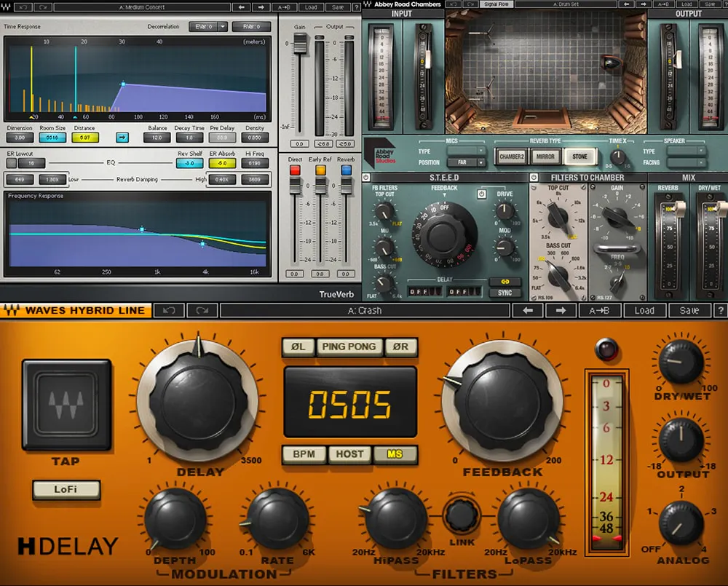Click the H-Delay FEEDBACK knob
Image resolution: width=728 pixels, height=586 pixels.
point(502,400)
